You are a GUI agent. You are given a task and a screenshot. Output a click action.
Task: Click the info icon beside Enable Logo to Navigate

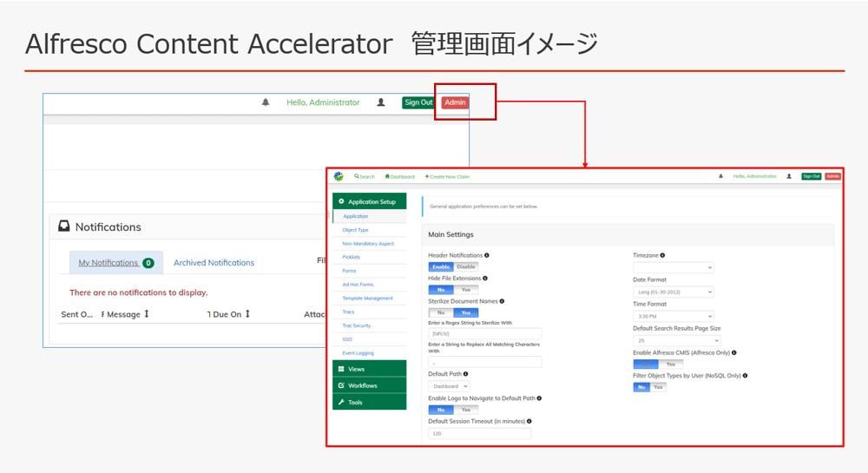[539, 398]
